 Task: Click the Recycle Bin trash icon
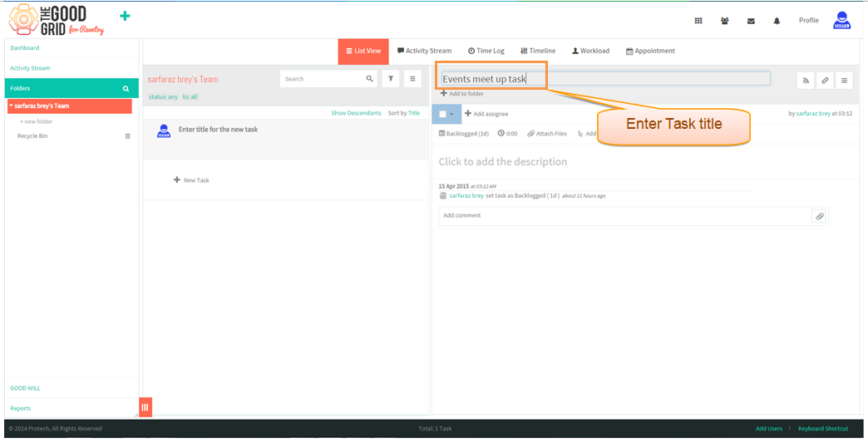pos(127,136)
